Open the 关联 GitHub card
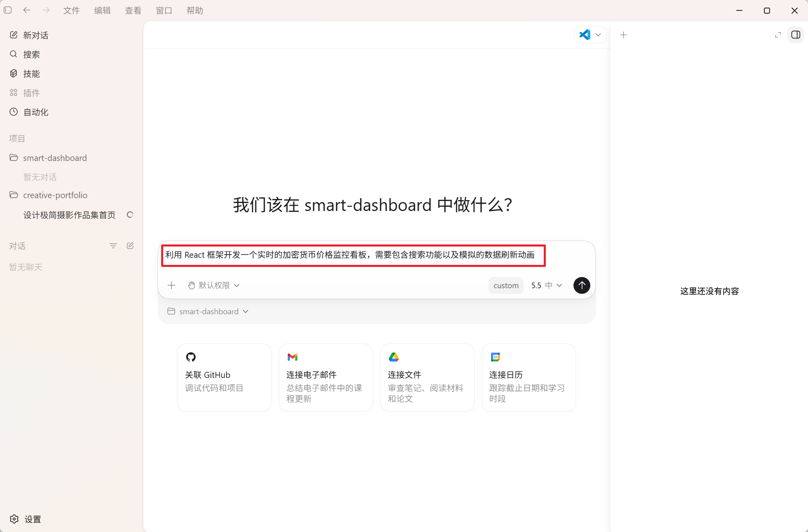This screenshot has height=532, width=808. pyautogui.click(x=225, y=377)
